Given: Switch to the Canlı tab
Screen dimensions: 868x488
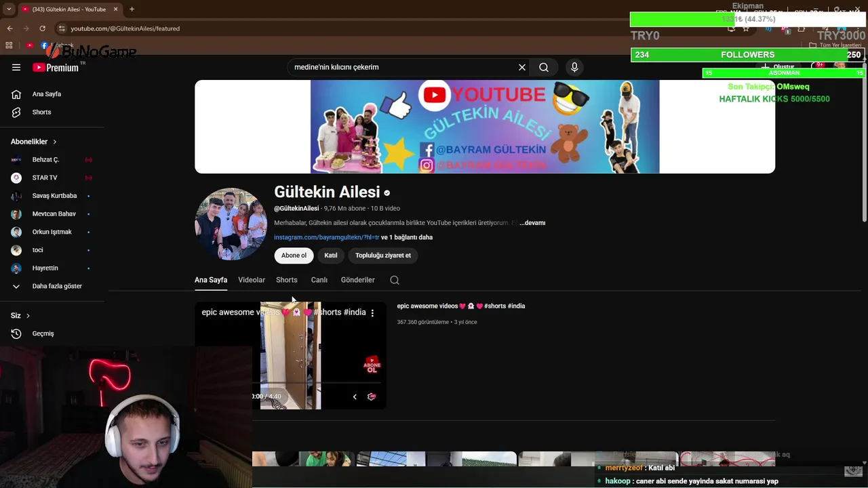Looking at the screenshot, I should click(x=319, y=280).
